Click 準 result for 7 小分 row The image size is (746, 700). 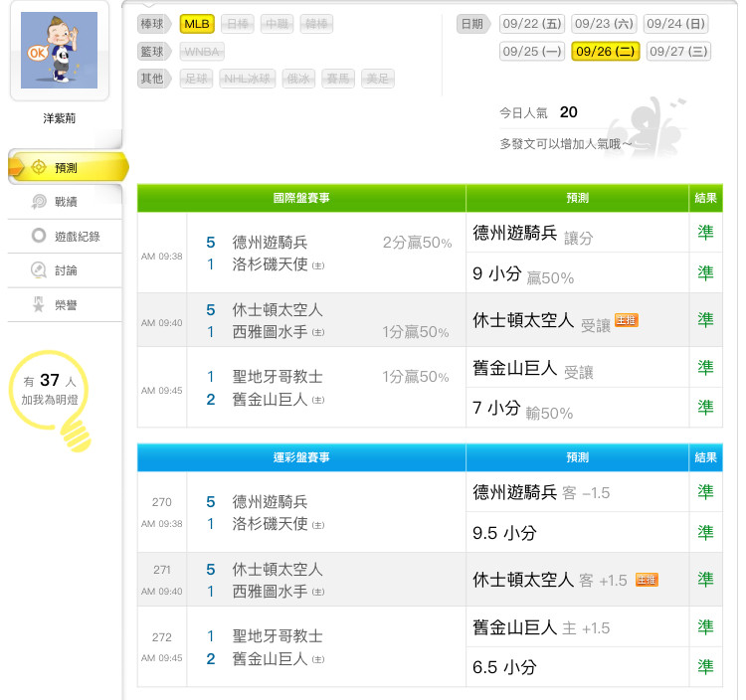705,408
